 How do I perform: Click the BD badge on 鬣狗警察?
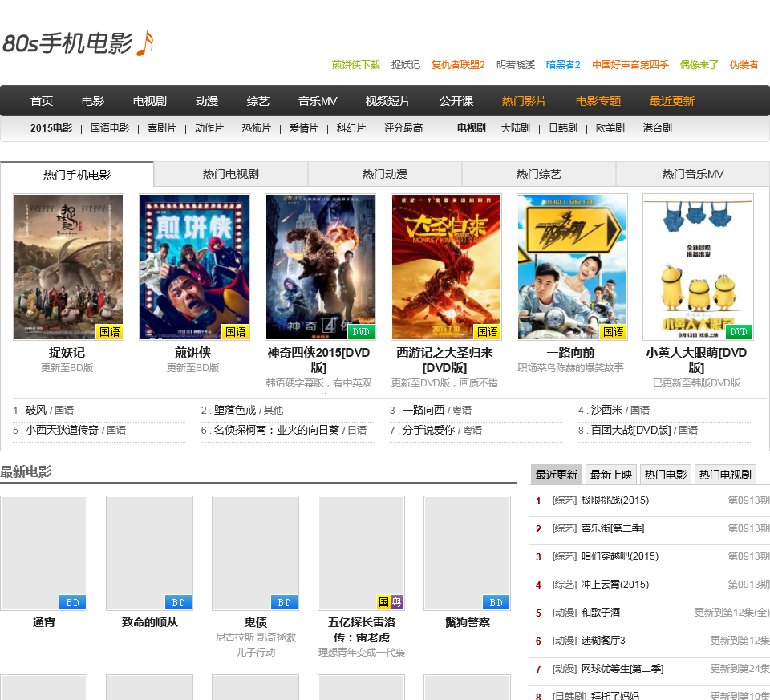496,602
